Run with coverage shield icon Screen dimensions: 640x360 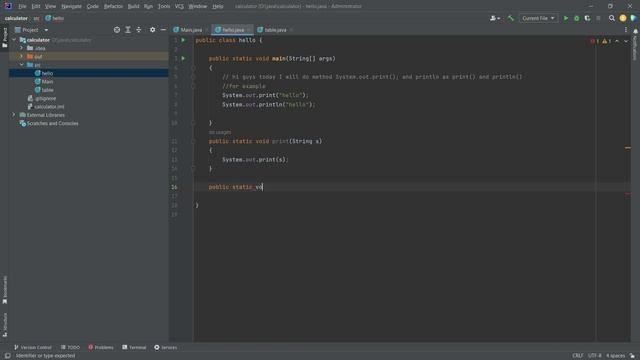pos(587,18)
